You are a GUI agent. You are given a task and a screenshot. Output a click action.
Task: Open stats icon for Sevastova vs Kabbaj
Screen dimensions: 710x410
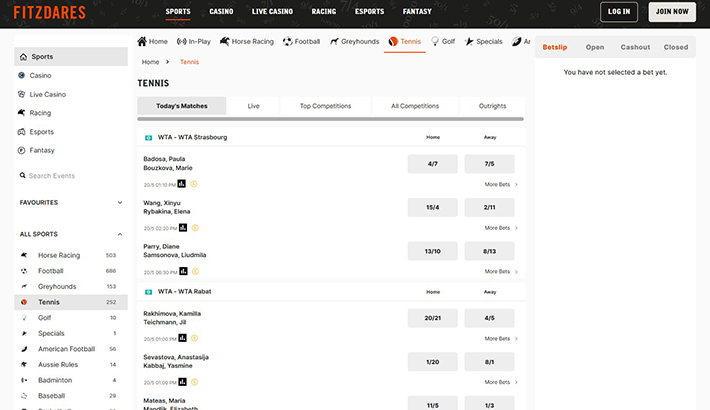pyautogui.click(x=182, y=382)
